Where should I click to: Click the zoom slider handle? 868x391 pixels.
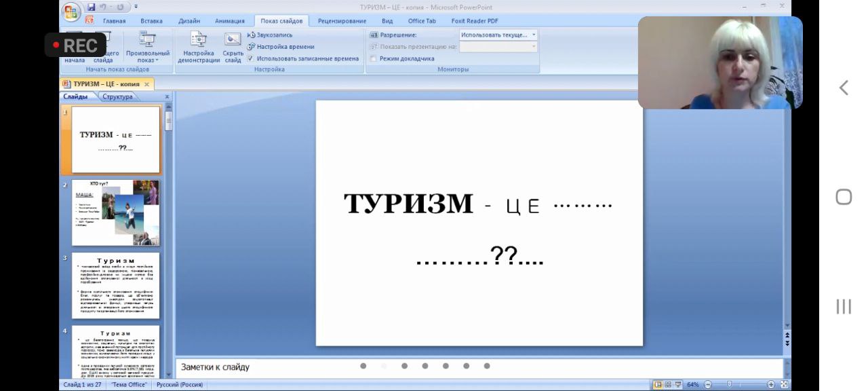click(730, 384)
